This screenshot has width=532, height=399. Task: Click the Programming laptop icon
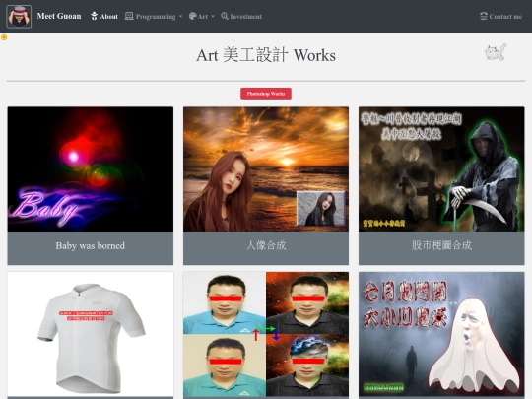[x=129, y=16]
